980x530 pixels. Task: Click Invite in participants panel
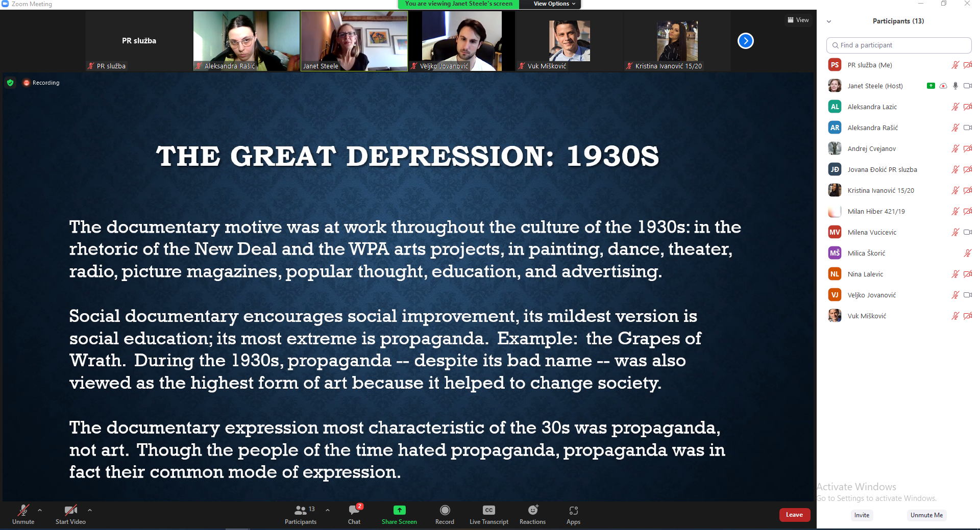point(862,515)
